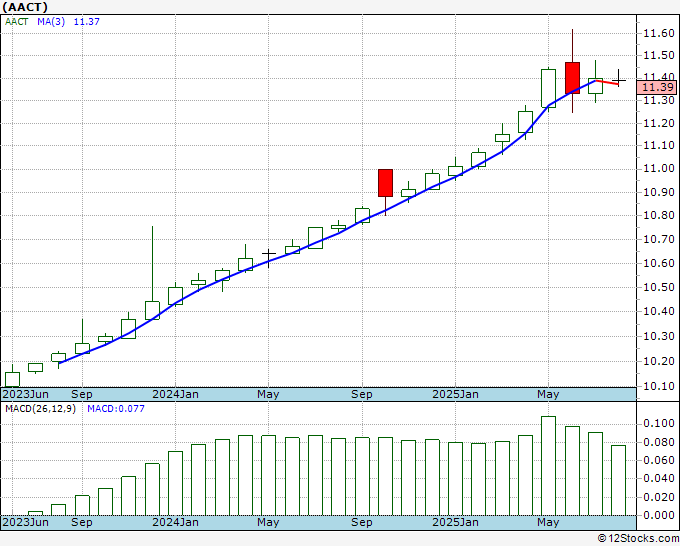Click the 2024Jan label on MACD axis
Screen dimensions: 680x546
click(x=176, y=522)
